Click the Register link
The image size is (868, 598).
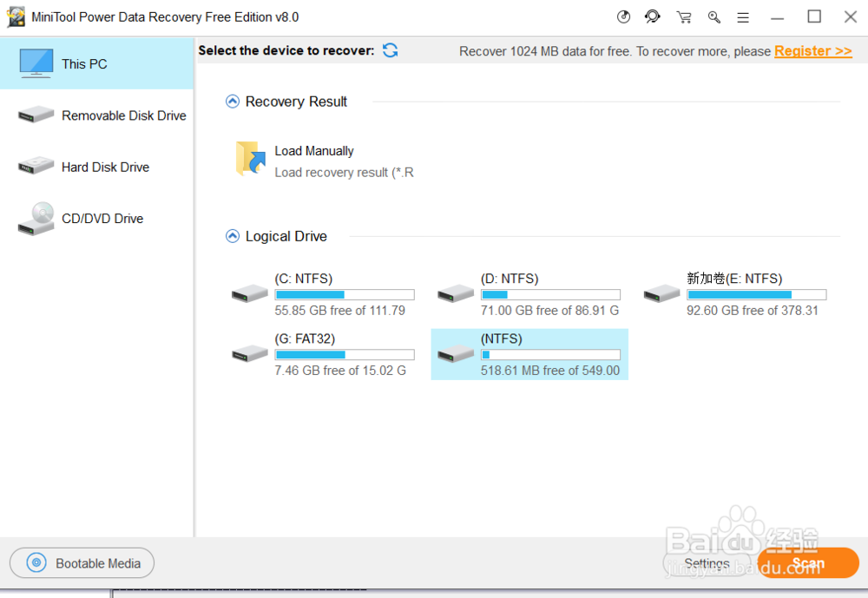pyautogui.click(x=813, y=51)
